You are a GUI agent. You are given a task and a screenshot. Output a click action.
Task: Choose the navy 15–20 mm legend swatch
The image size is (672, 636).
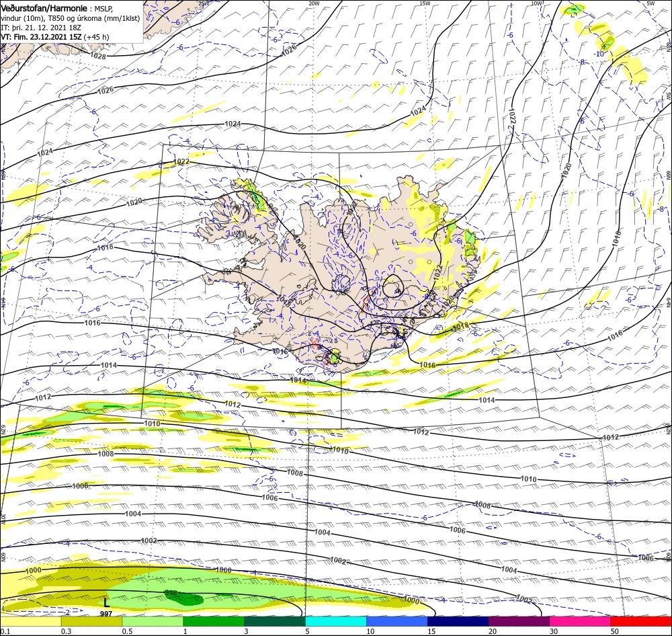click(x=458, y=621)
